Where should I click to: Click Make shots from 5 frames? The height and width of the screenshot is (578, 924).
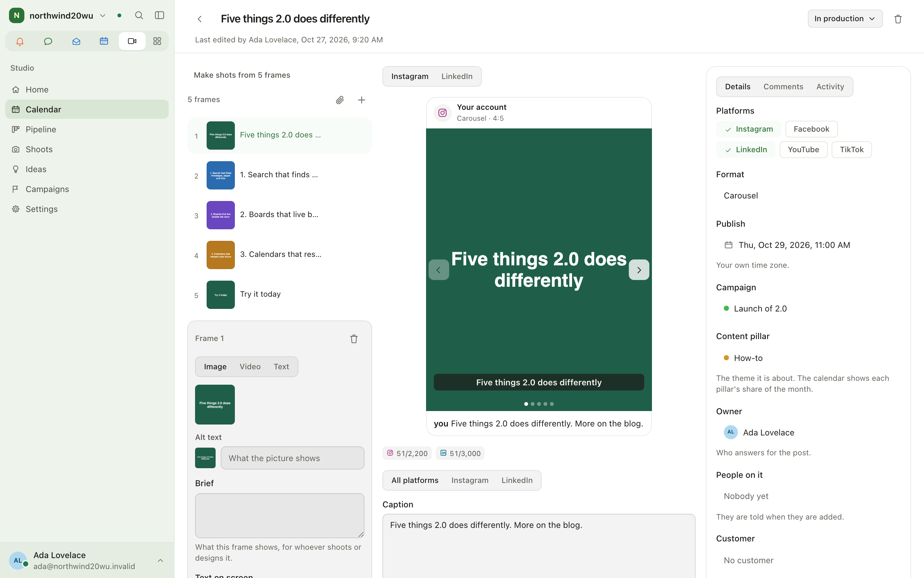click(242, 75)
